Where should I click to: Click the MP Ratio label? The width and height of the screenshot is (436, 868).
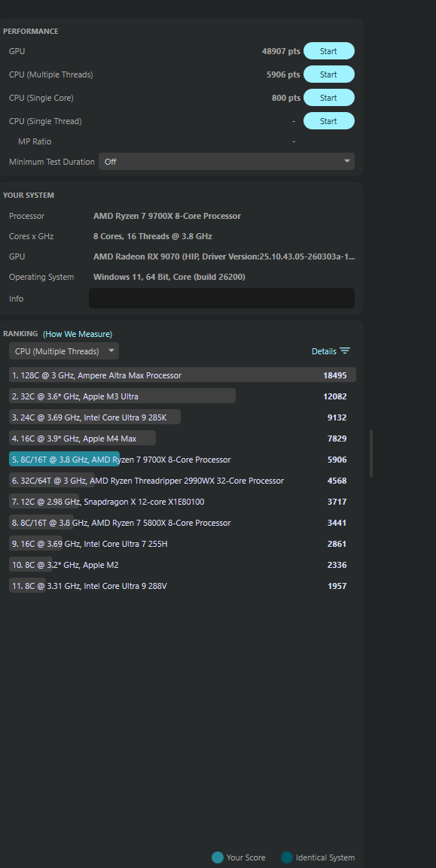(x=35, y=141)
